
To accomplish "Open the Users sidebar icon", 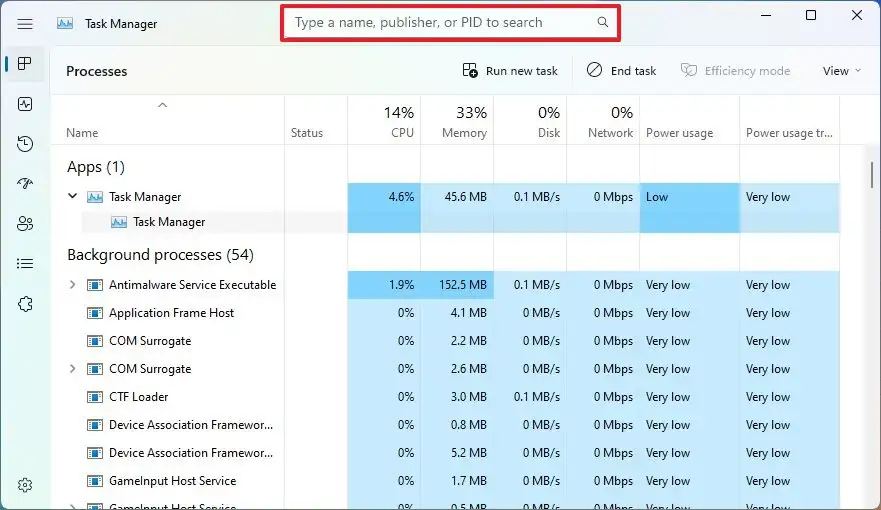I will (x=25, y=224).
